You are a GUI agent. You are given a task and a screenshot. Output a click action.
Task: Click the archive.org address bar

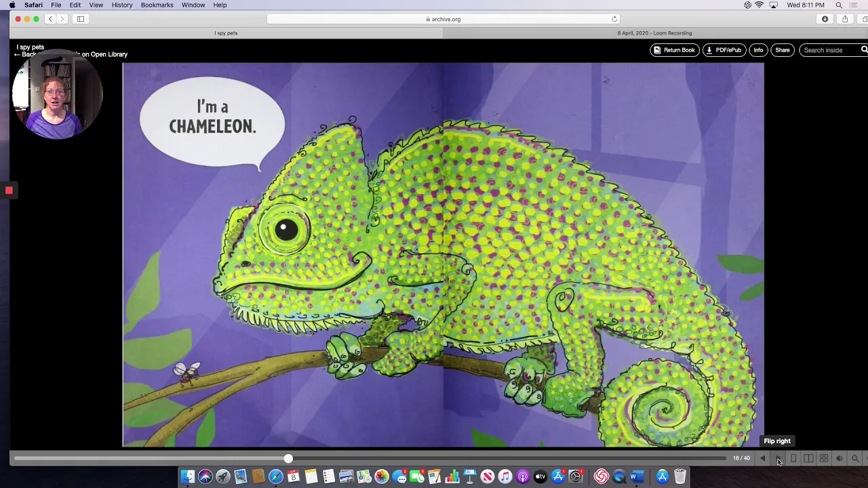coord(443,19)
